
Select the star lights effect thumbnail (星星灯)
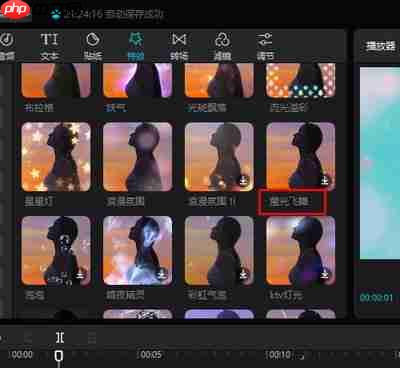(x=56, y=157)
